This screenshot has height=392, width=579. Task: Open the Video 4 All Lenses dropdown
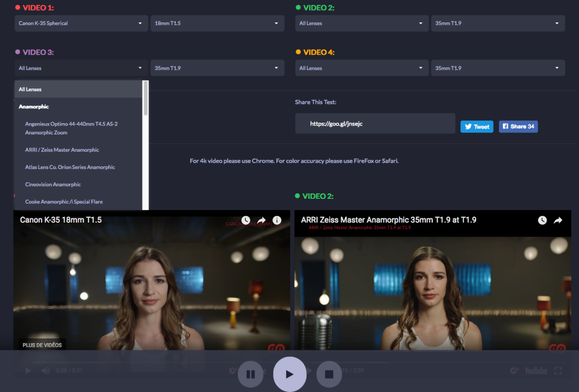click(x=362, y=68)
